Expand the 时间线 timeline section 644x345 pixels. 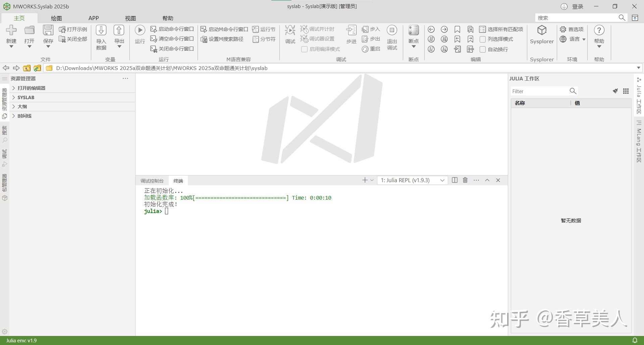(x=72, y=116)
